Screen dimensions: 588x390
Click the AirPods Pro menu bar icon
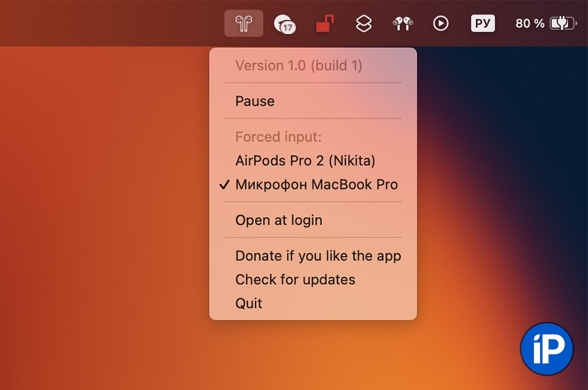[403, 24]
